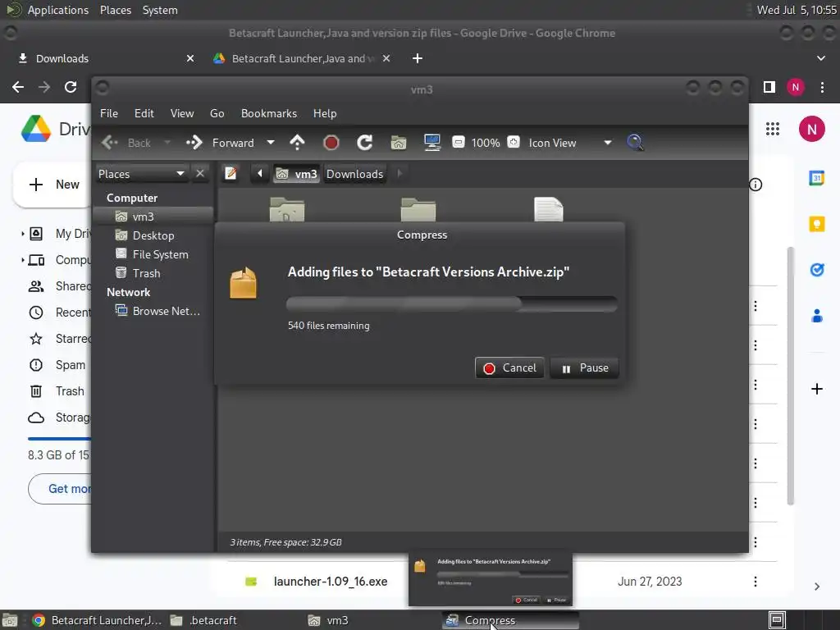The image size is (840, 630).
Task: Select Downloads in the path bar
Action: [x=354, y=174]
